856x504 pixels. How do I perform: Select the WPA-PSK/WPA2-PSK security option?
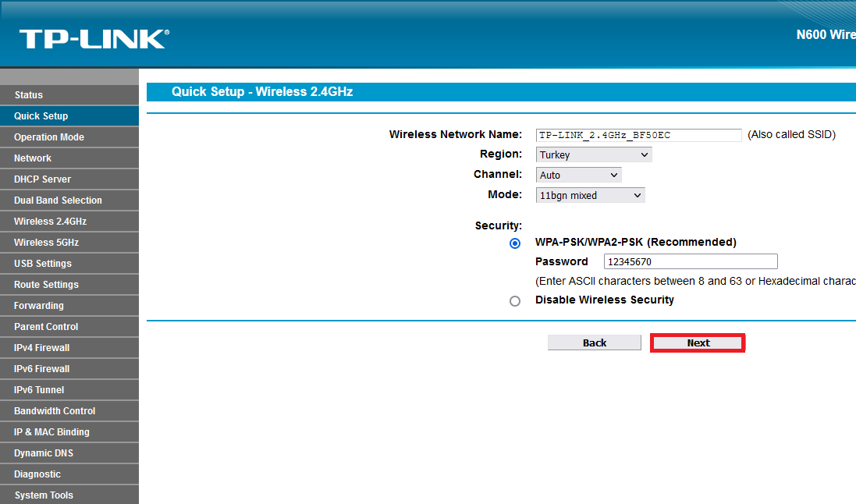click(x=515, y=243)
